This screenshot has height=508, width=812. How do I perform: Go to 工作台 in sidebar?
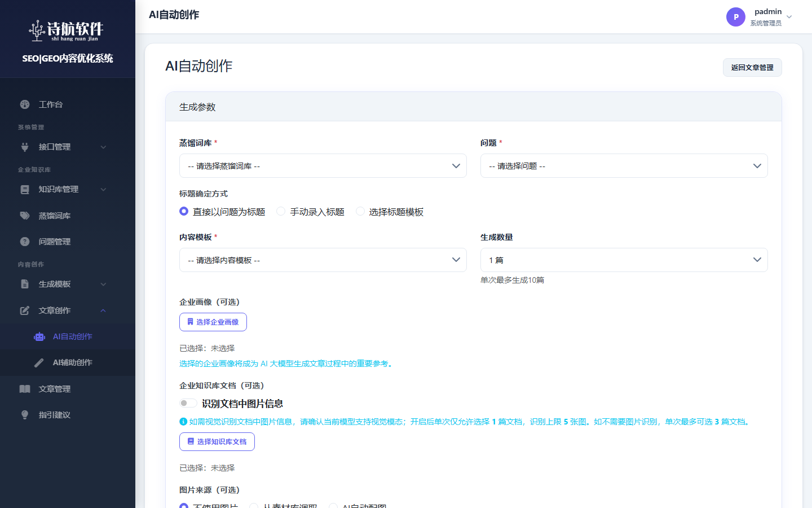tap(68, 104)
